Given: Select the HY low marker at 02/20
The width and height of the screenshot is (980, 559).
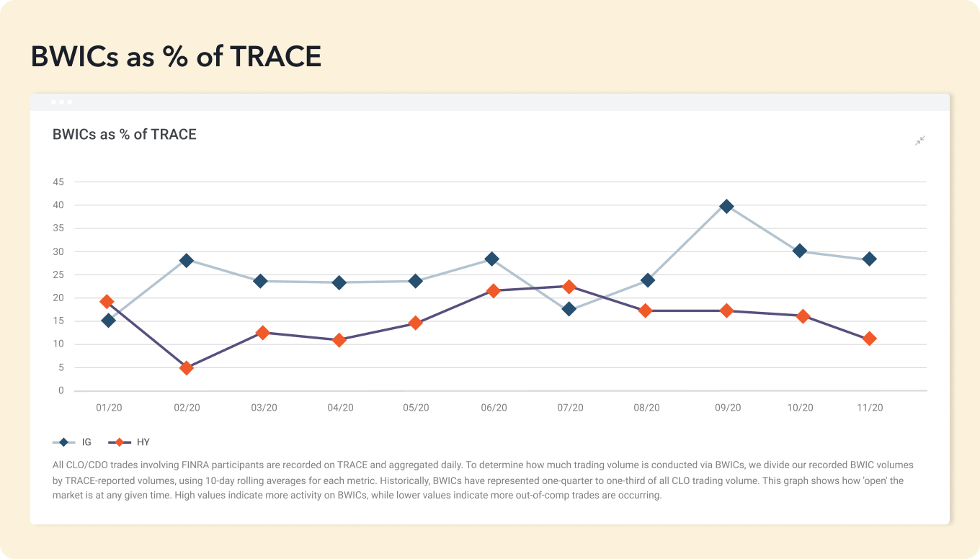Looking at the screenshot, I should point(187,368).
